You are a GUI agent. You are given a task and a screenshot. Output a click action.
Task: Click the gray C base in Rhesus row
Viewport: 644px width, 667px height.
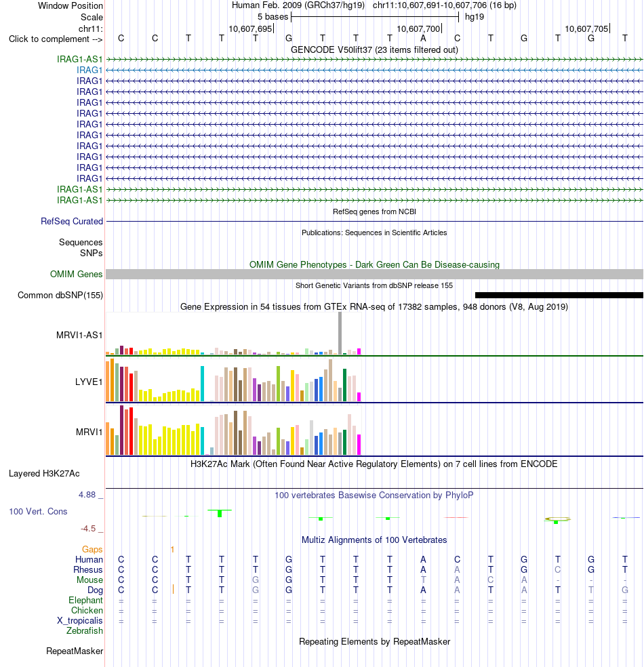click(x=558, y=569)
